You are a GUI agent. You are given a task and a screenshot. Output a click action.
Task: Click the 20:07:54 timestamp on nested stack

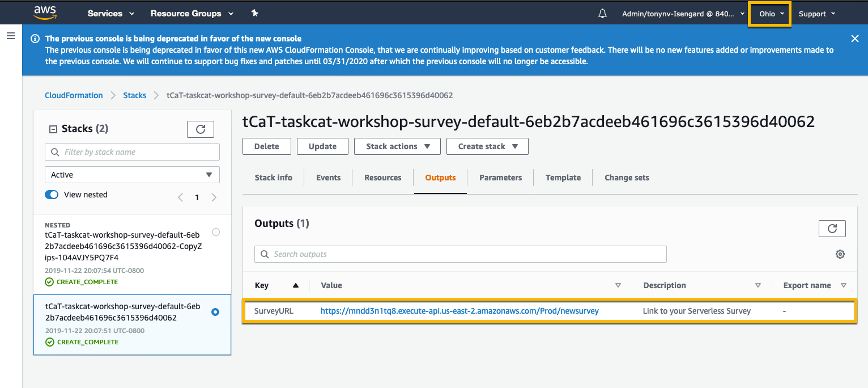(95, 271)
